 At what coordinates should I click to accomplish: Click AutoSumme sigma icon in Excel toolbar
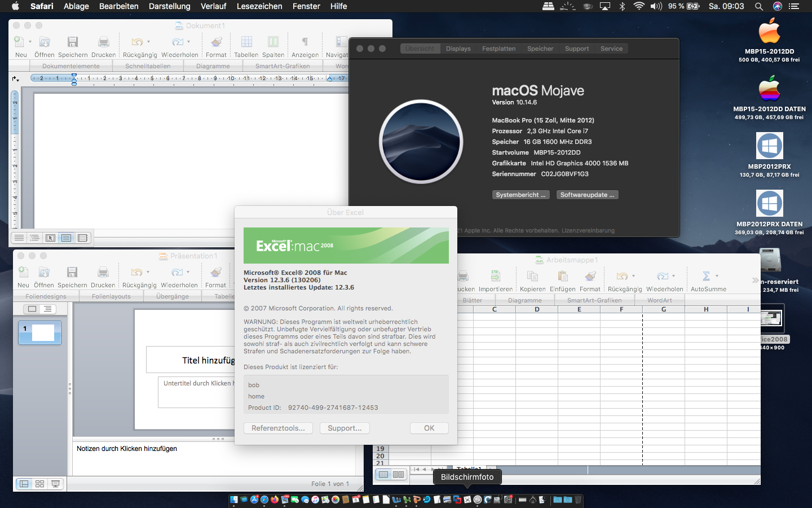(x=706, y=276)
